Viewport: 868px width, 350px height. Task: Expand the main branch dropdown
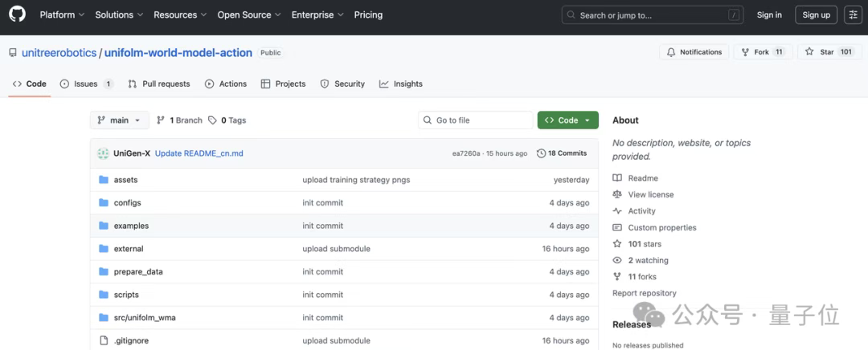[x=119, y=120]
